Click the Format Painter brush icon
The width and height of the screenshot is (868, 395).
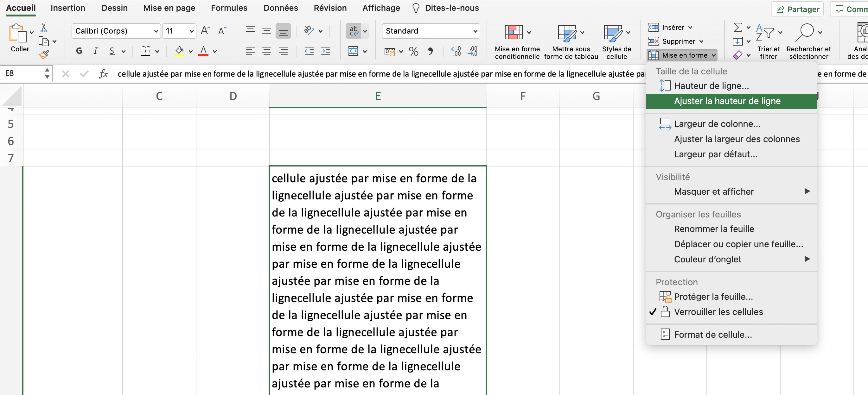click(44, 54)
